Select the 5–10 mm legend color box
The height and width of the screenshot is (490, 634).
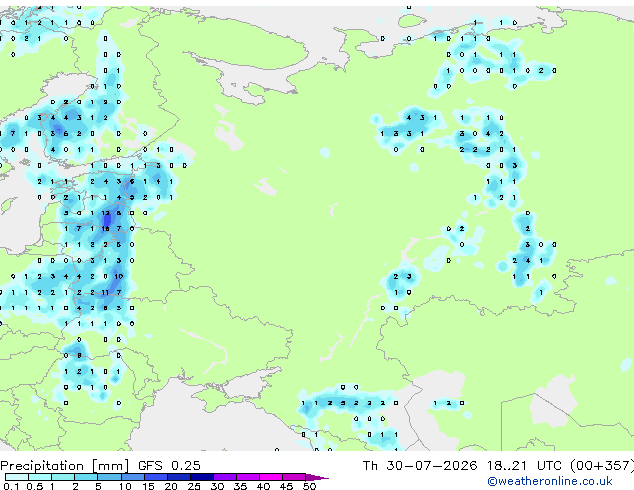tap(110, 477)
